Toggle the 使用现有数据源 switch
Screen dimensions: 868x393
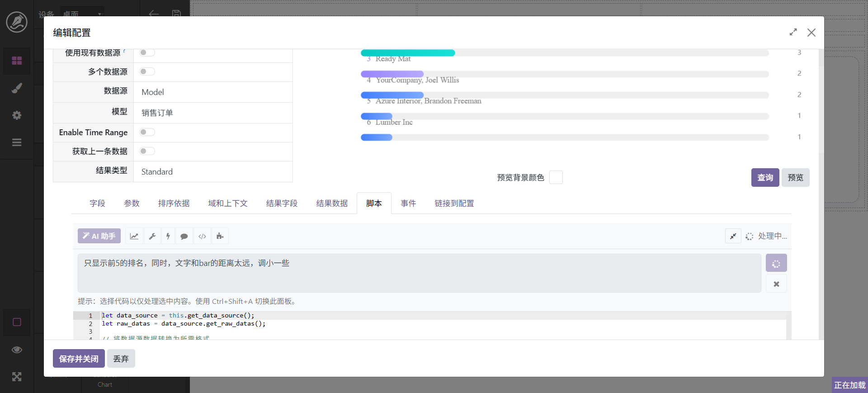point(147,53)
